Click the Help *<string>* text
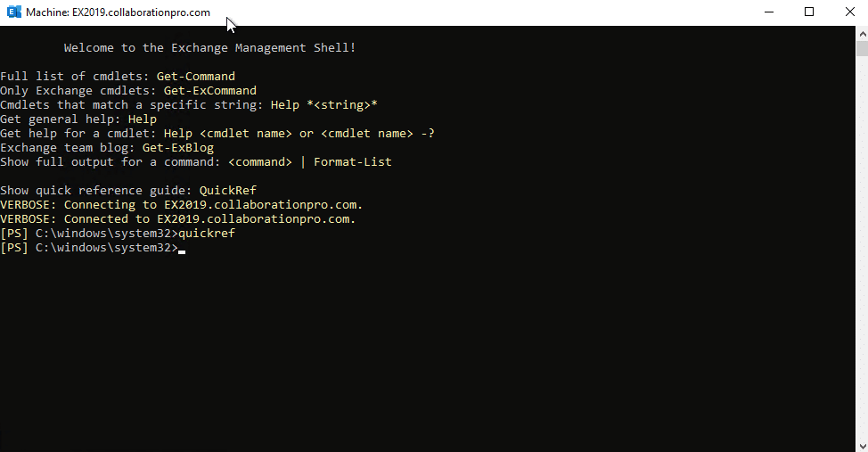Screen dimensions: 868x452 click(x=323, y=105)
